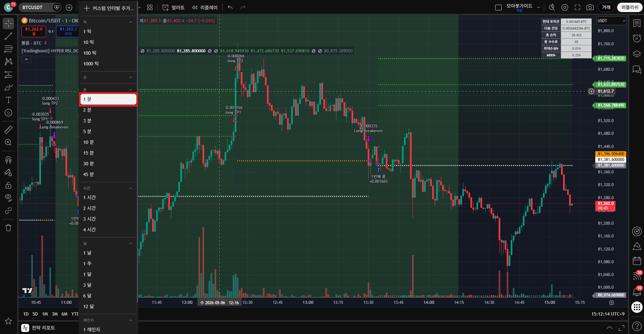
Task: Open the help center question mark
Action: pos(637,326)
